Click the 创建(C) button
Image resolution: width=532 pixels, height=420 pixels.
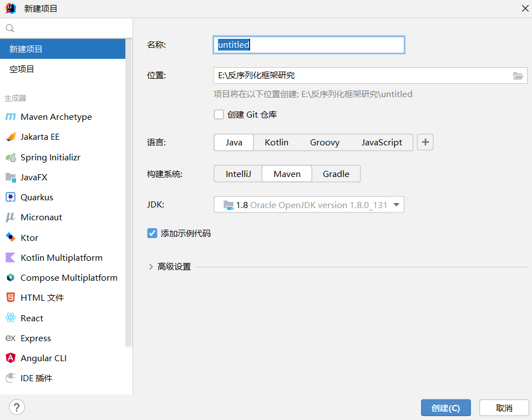point(446,408)
